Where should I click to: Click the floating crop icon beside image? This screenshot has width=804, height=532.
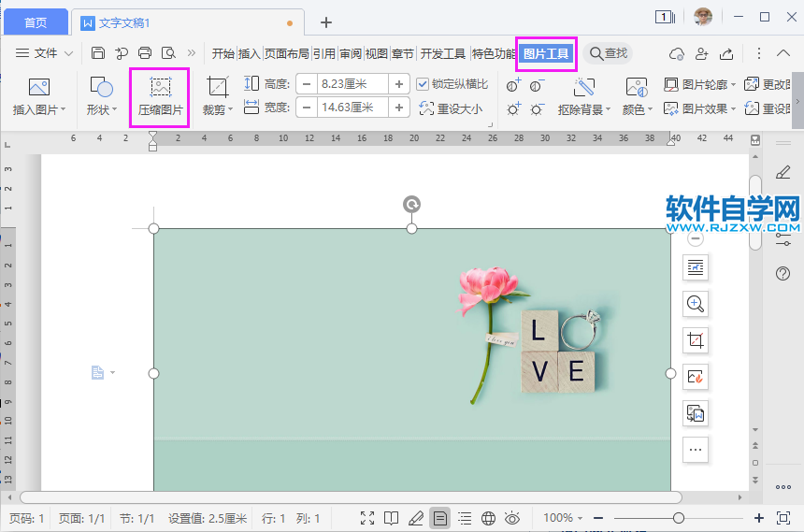(695, 340)
